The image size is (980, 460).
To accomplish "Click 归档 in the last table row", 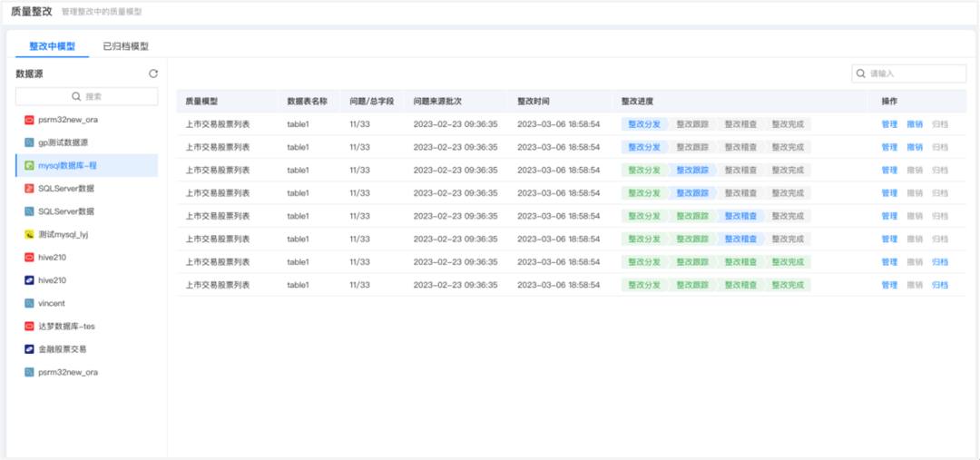I will pyautogui.click(x=939, y=285).
